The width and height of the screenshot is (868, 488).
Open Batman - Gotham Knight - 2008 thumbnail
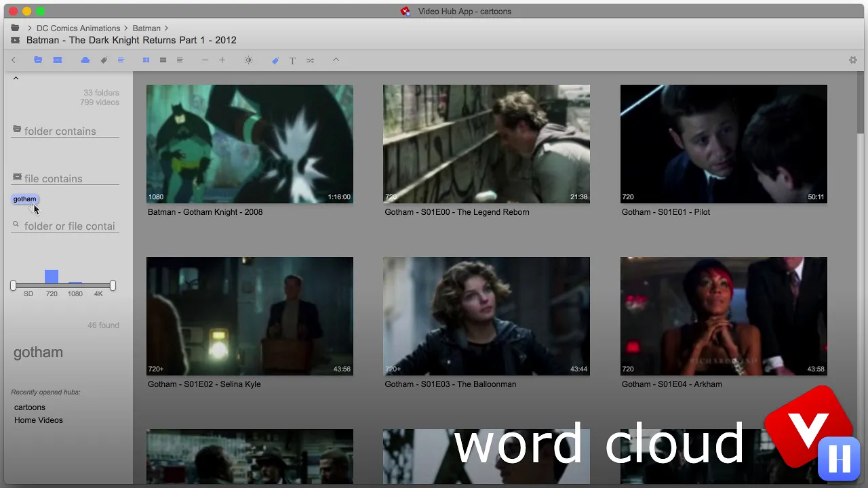point(250,144)
